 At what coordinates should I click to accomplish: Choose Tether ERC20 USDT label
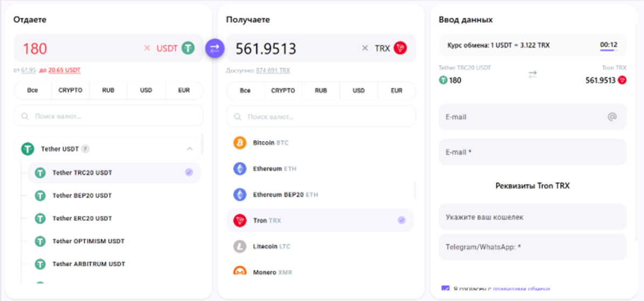click(x=82, y=218)
